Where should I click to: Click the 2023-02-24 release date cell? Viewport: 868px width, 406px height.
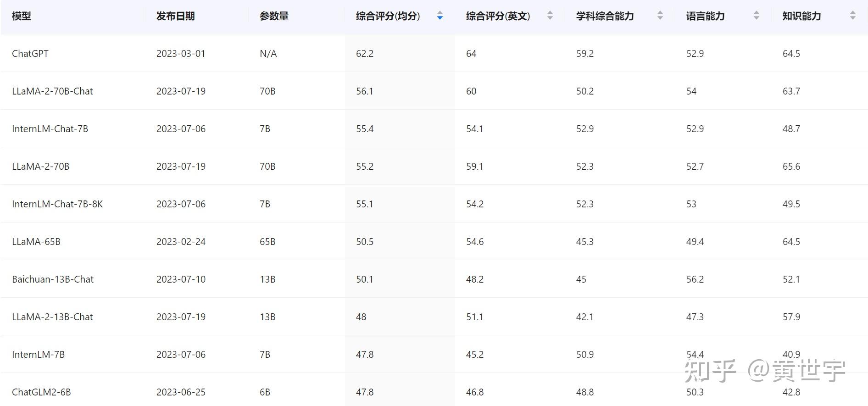pos(181,242)
